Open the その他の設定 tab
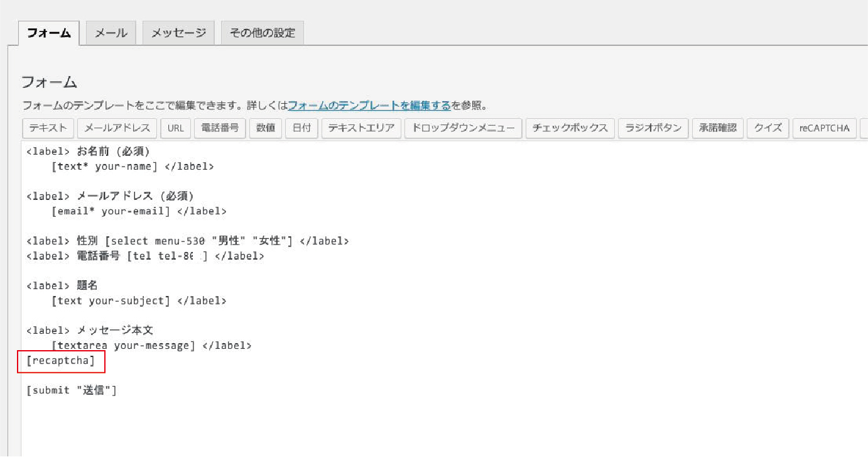Screen dimensions: 868x457 (263, 33)
